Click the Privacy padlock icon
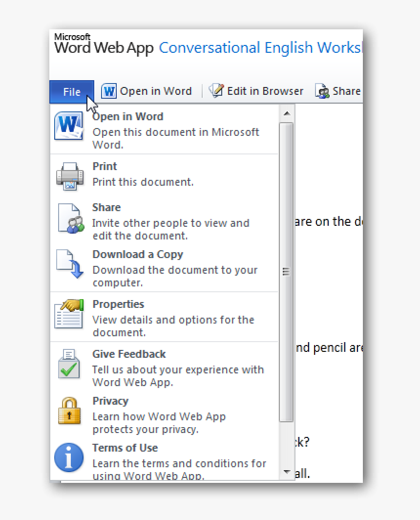The height and width of the screenshot is (520, 420). (x=69, y=411)
